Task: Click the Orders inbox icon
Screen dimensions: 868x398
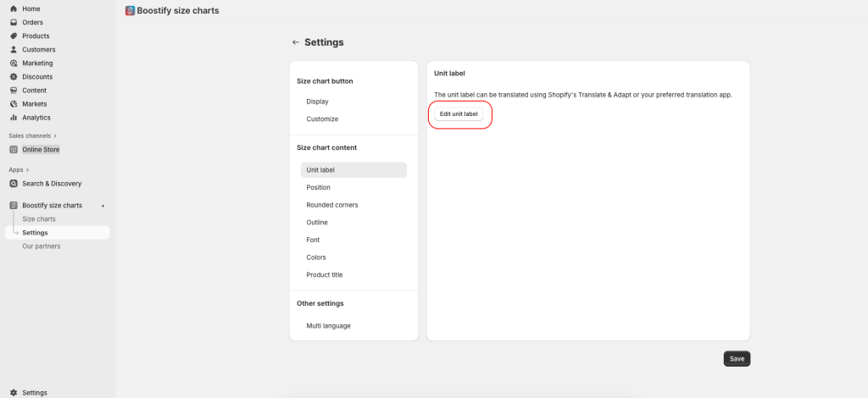Action: tap(14, 23)
